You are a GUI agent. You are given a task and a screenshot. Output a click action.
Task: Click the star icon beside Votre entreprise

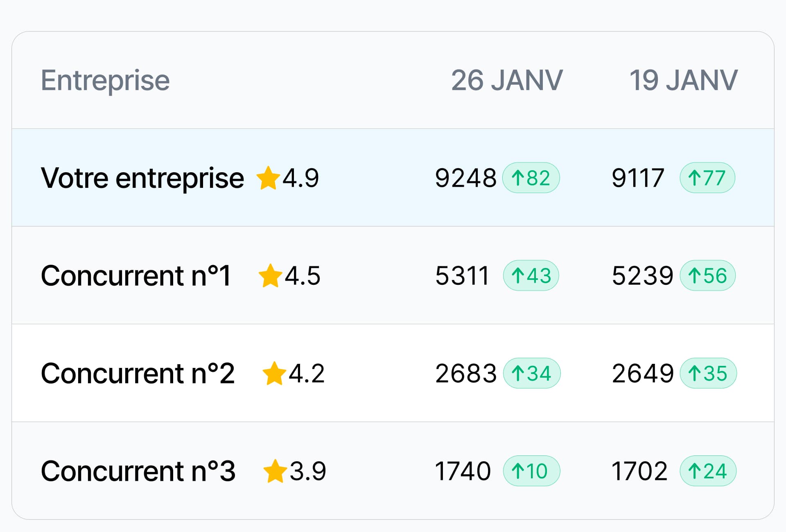pyautogui.click(x=268, y=178)
